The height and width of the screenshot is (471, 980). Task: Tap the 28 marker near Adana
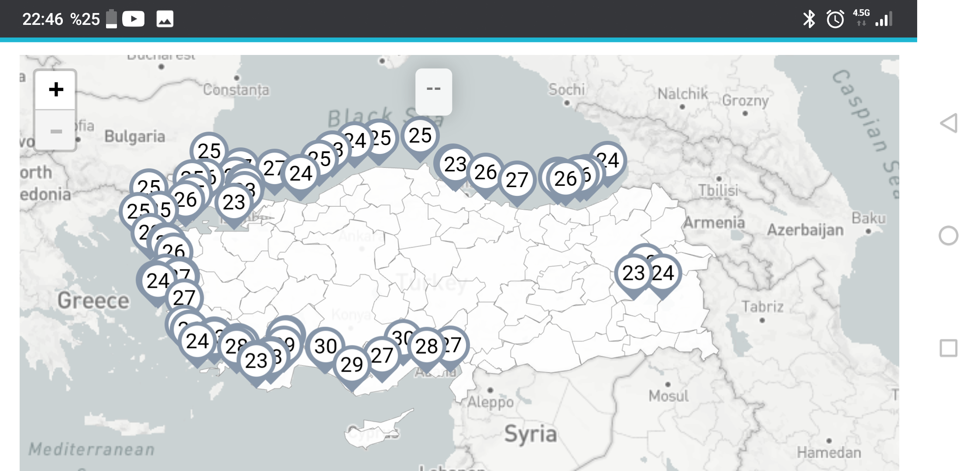(x=426, y=347)
